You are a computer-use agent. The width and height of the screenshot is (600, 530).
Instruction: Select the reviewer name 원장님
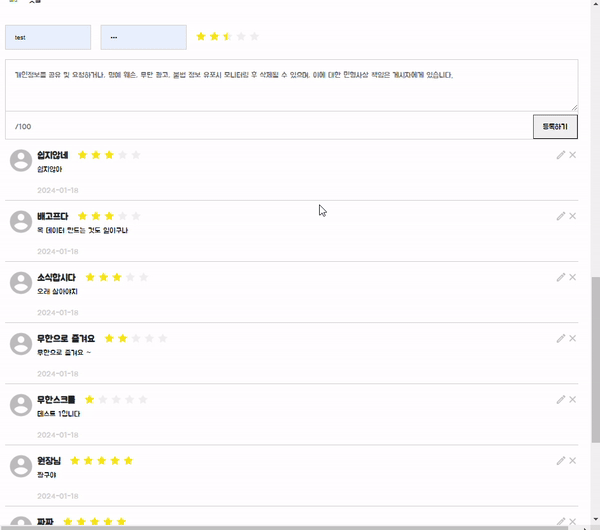[49, 461]
